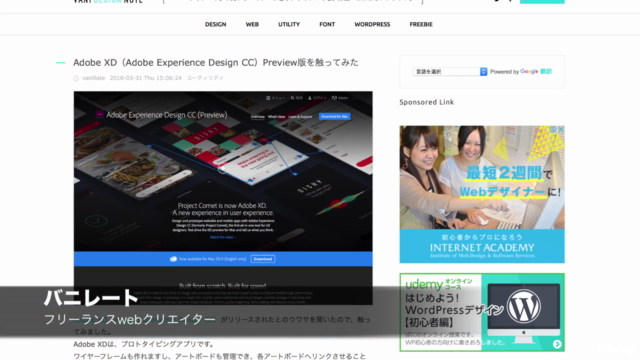
Task: Click the ユーティリティ category link
Action: pyautogui.click(x=205, y=78)
